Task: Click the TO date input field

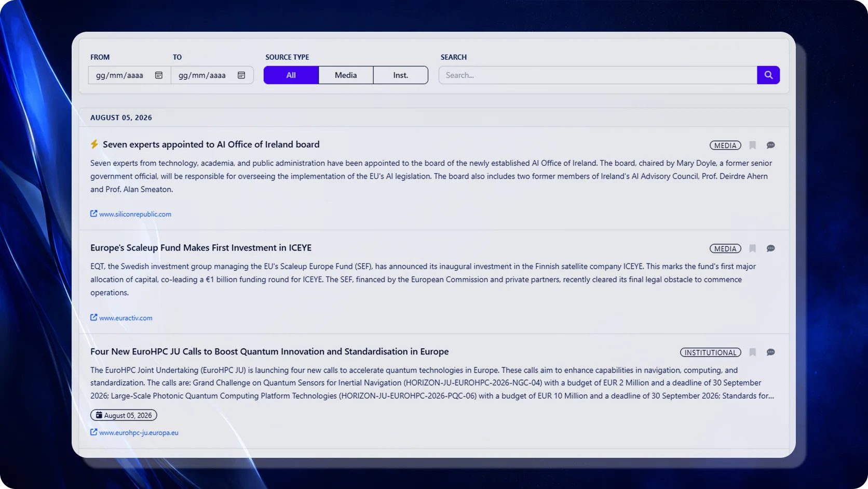Action: tap(212, 75)
